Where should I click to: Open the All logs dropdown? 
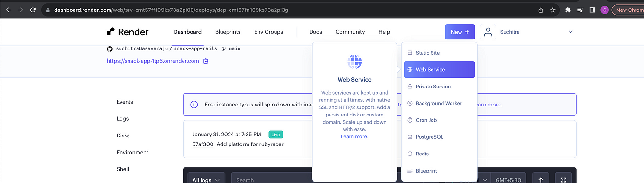pyautogui.click(x=206, y=180)
